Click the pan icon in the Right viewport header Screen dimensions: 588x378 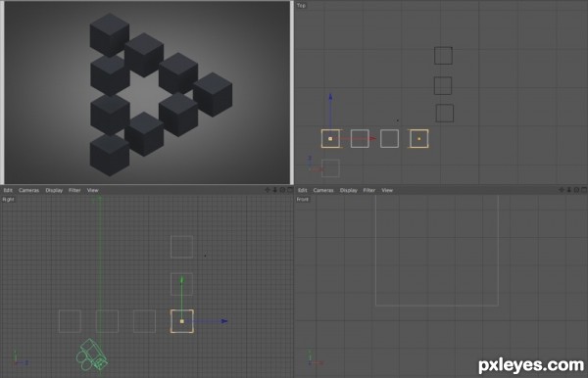pyautogui.click(x=268, y=190)
